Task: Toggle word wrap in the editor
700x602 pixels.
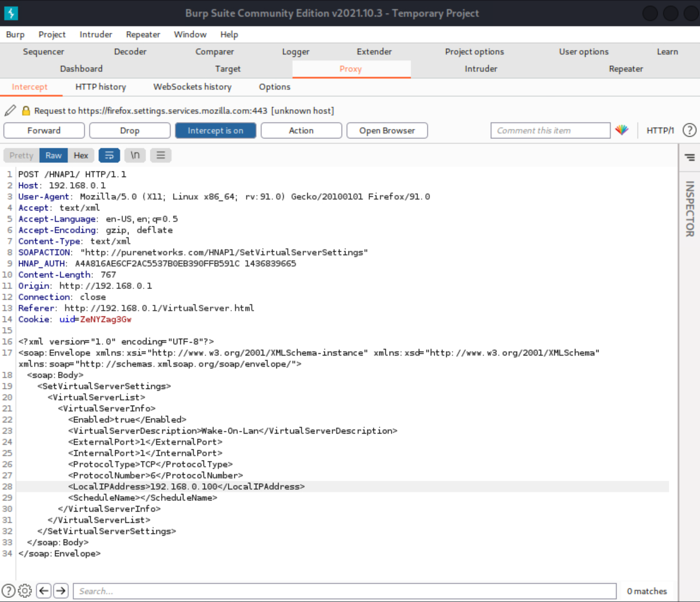Action: (109, 155)
